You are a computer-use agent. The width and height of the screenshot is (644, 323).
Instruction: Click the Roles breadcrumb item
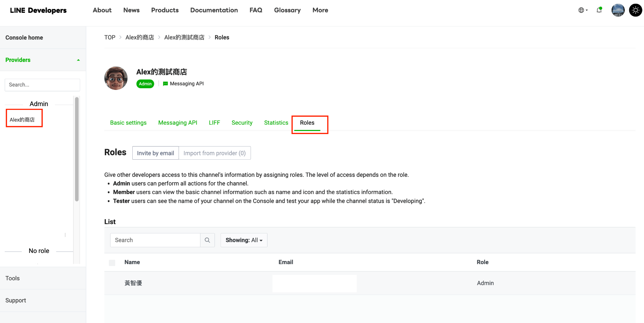tap(222, 37)
